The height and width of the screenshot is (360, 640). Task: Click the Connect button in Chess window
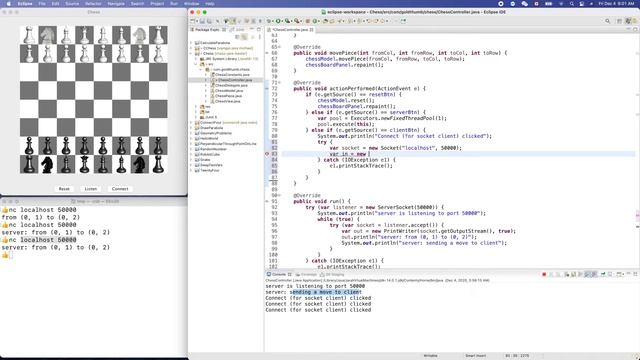pyautogui.click(x=120, y=189)
